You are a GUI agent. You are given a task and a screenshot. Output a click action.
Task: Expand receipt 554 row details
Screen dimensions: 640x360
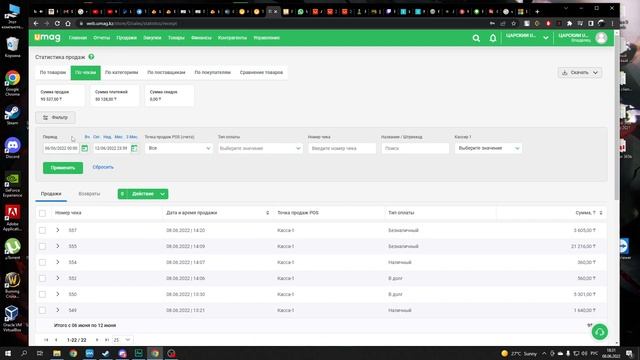pos(58,262)
